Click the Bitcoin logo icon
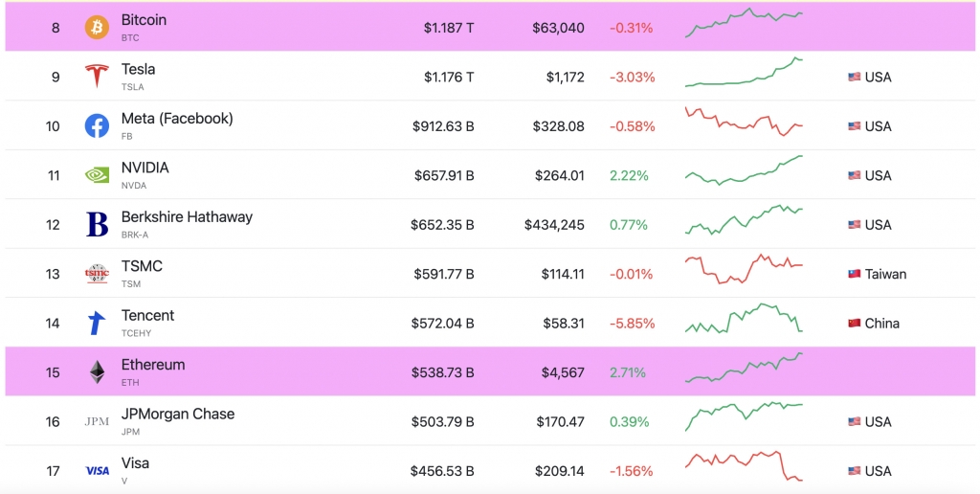The width and height of the screenshot is (980, 494). coord(97,28)
